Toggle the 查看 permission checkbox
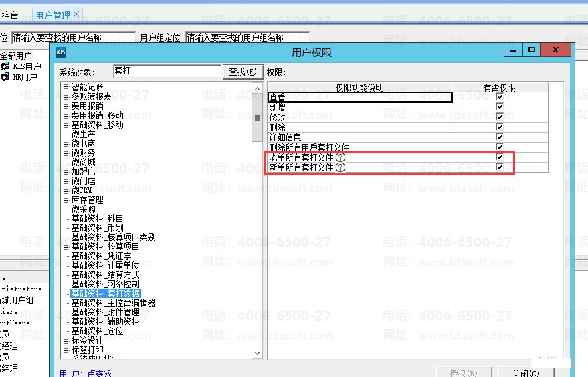This screenshot has height=377, width=588. click(500, 96)
